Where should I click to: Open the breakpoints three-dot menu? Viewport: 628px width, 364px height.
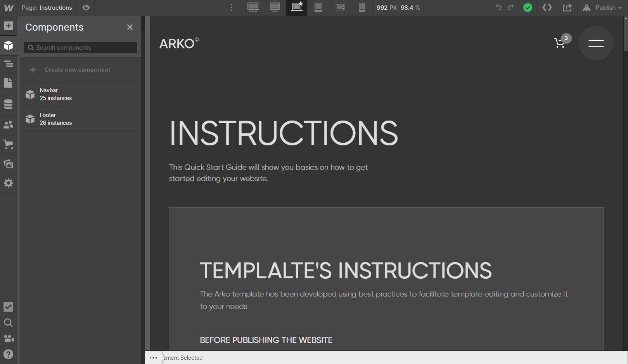tap(232, 7)
